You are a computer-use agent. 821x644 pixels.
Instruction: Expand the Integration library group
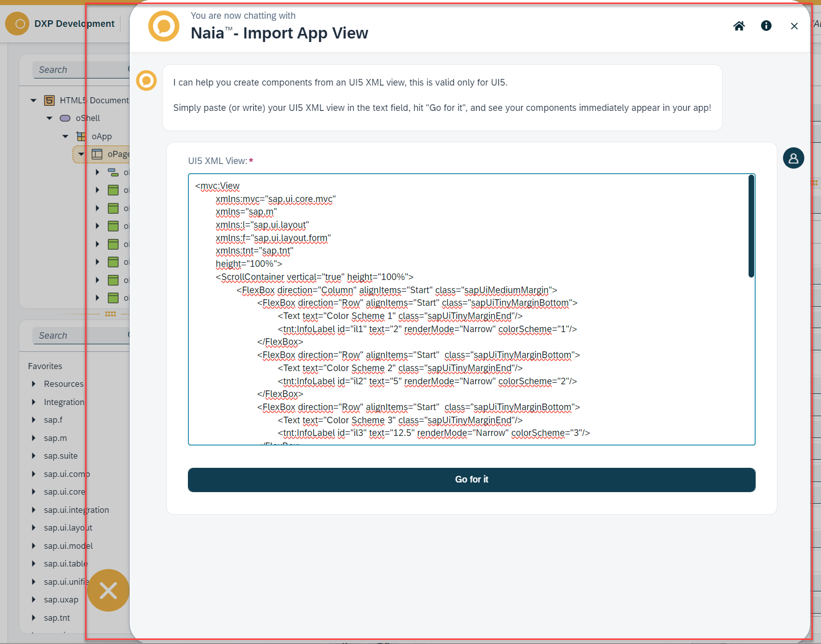33,402
